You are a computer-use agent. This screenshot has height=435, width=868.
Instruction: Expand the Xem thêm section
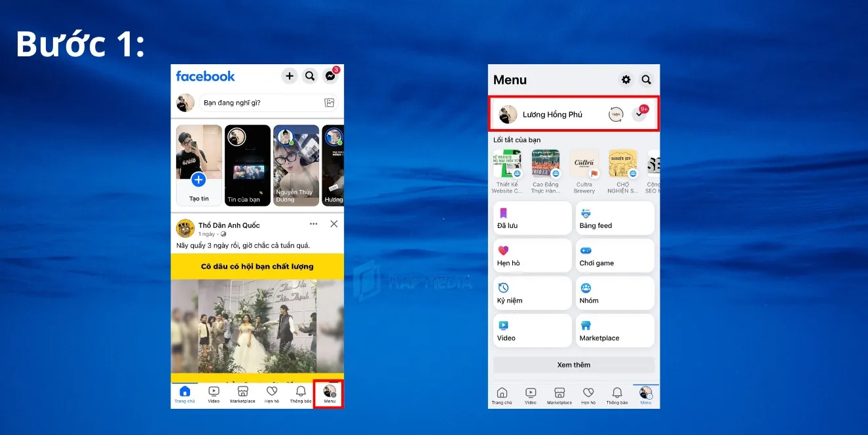573,365
